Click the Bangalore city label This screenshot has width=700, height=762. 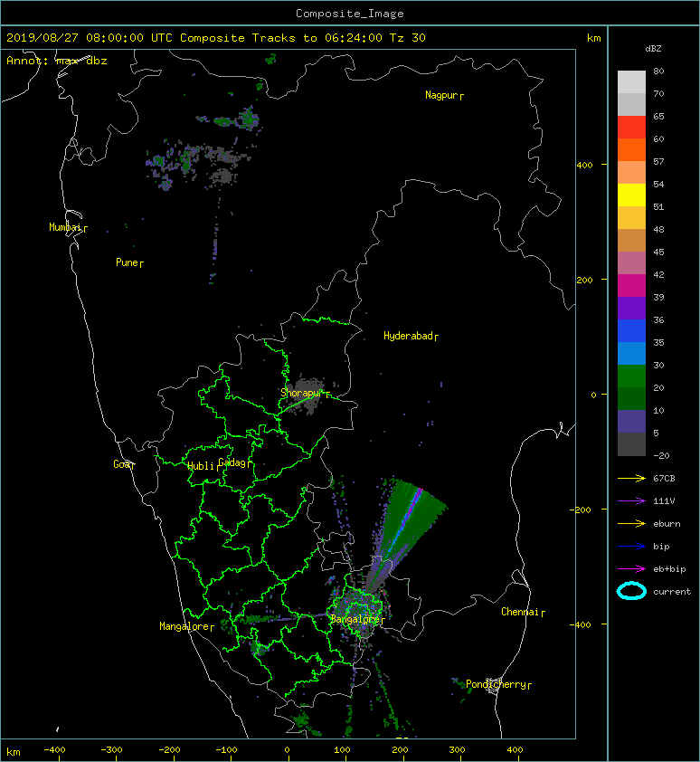pos(357,620)
